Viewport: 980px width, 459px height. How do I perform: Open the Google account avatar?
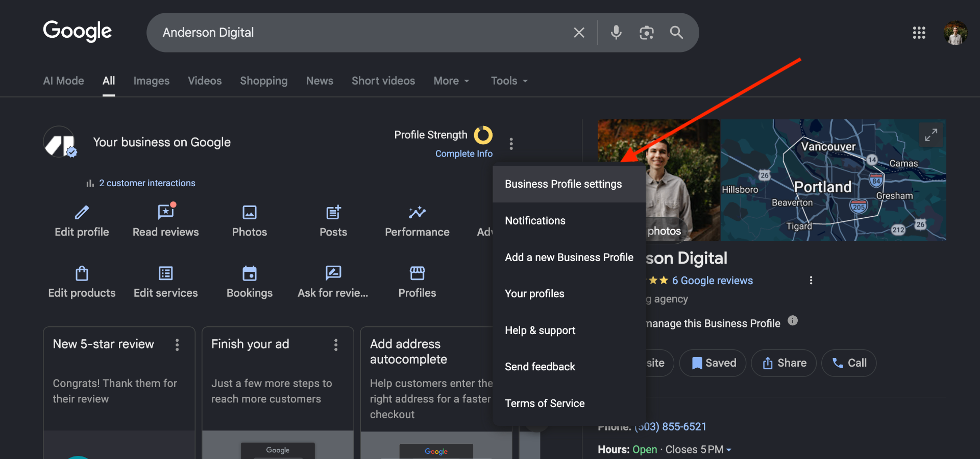(x=955, y=33)
